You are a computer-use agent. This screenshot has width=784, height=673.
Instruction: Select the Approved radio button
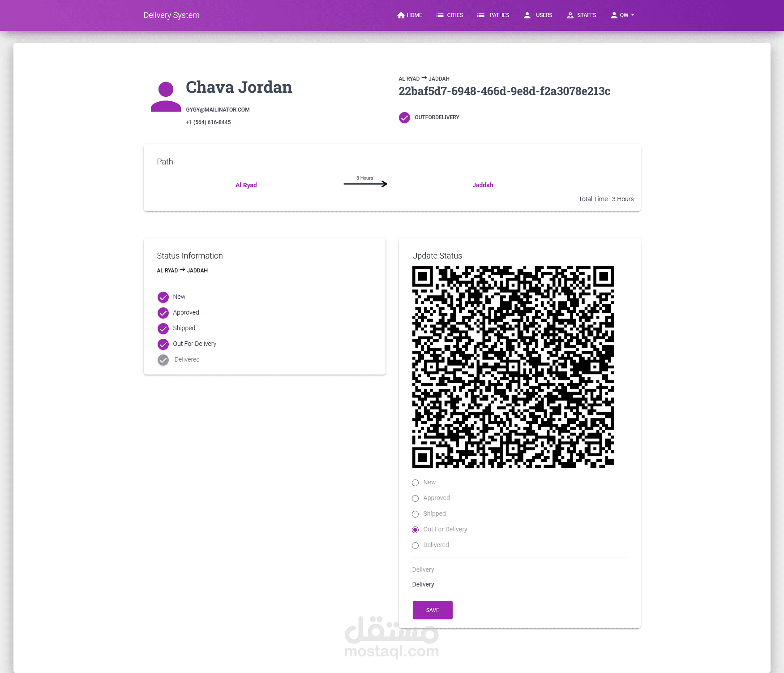pyautogui.click(x=415, y=498)
